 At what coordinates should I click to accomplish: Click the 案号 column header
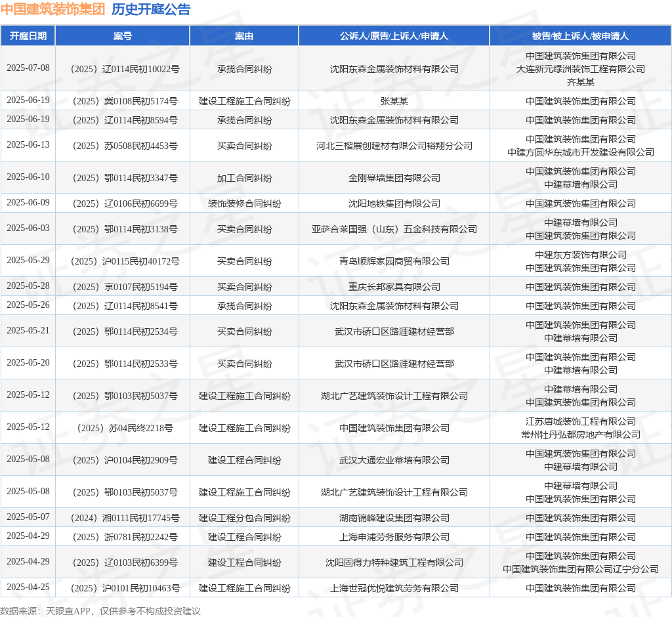tap(123, 36)
